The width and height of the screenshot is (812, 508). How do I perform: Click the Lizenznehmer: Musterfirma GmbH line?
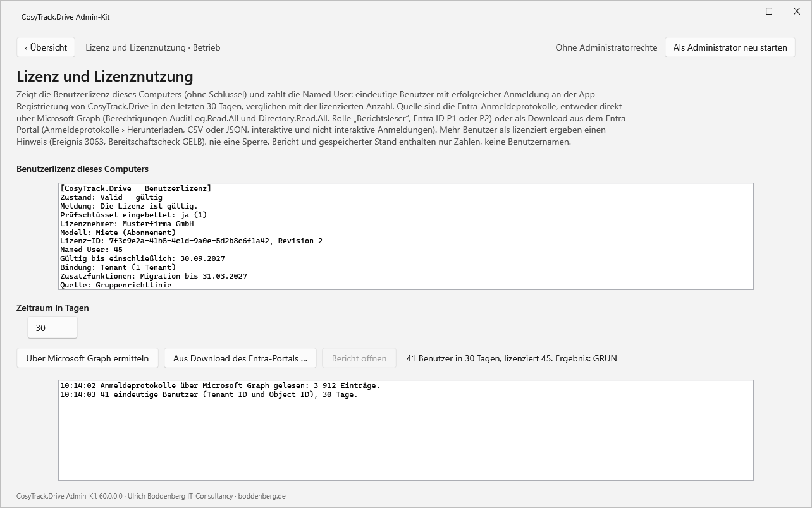click(x=126, y=224)
